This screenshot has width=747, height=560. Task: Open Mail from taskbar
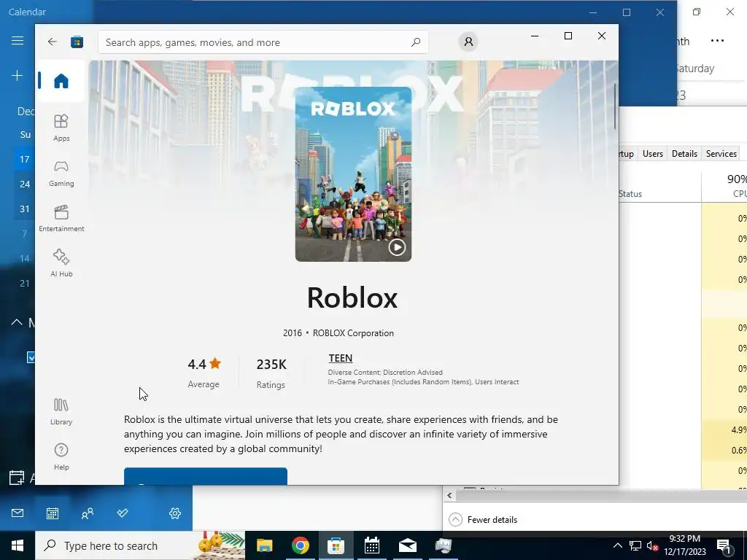(408, 545)
